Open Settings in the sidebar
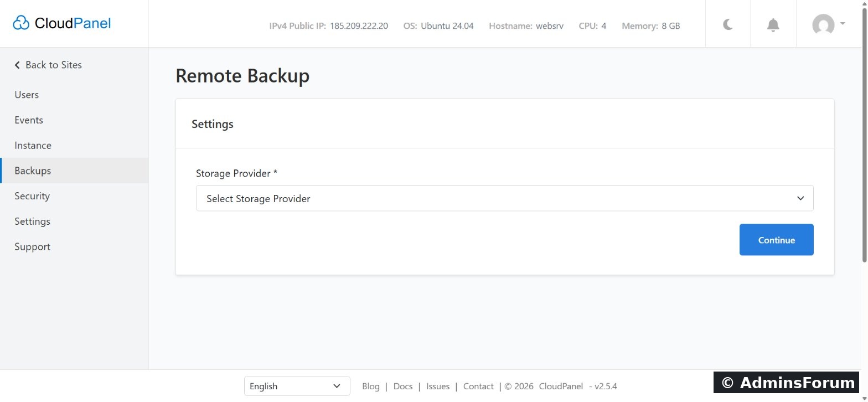 (74, 221)
